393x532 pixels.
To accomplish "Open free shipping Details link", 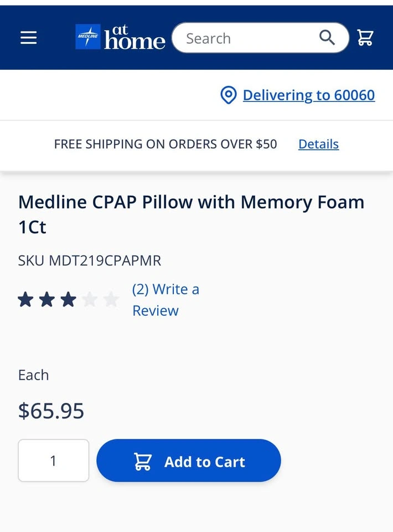I will point(318,144).
